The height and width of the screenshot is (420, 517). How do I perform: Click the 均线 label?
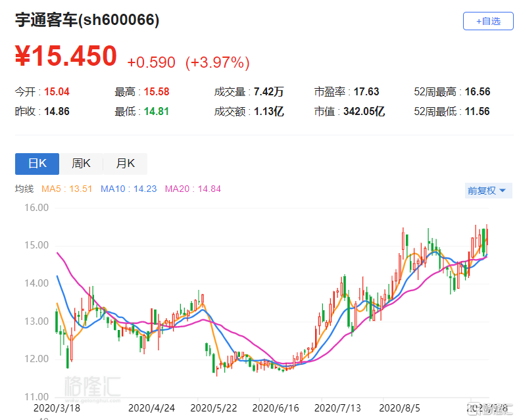click(x=24, y=189)
